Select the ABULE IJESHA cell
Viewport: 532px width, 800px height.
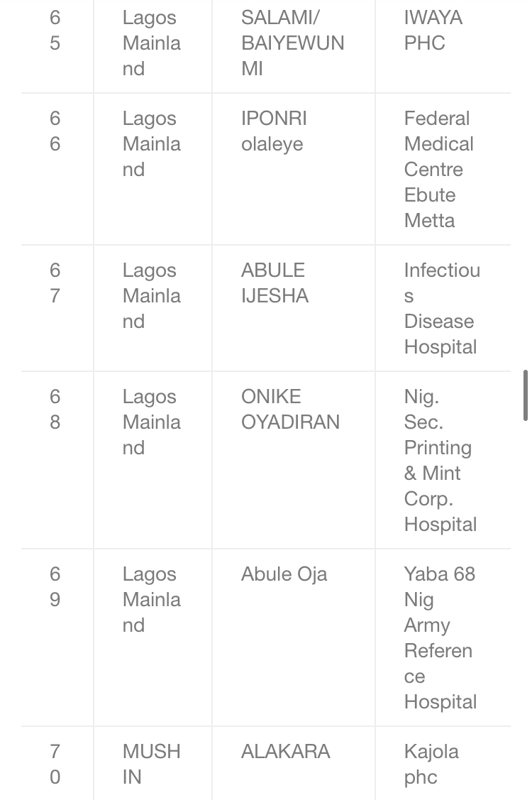pyautogui.click(x=293, y=308)
